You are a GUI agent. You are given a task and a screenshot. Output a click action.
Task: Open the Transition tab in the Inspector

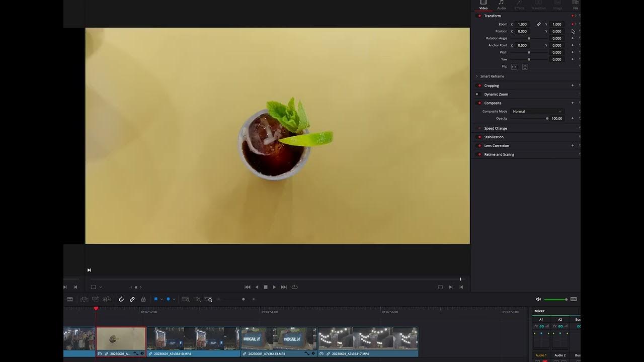click(538, 5)
